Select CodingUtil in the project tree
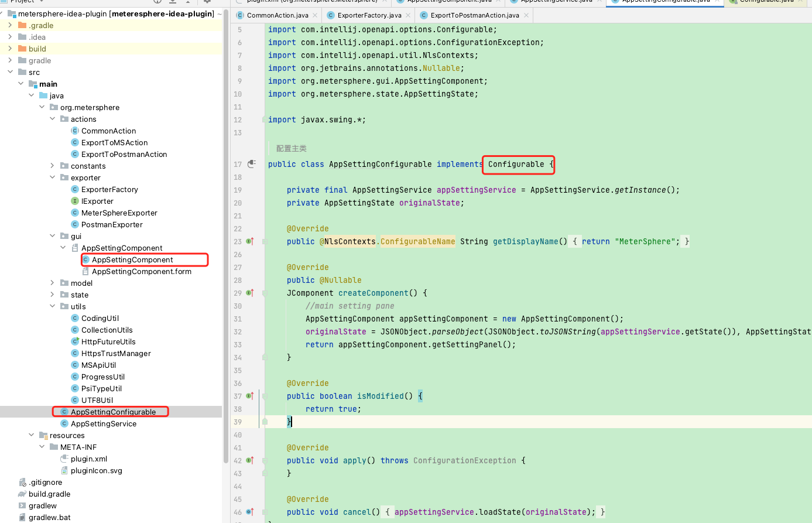The width and height of the screenshot is (812, 523). point(100,318)
